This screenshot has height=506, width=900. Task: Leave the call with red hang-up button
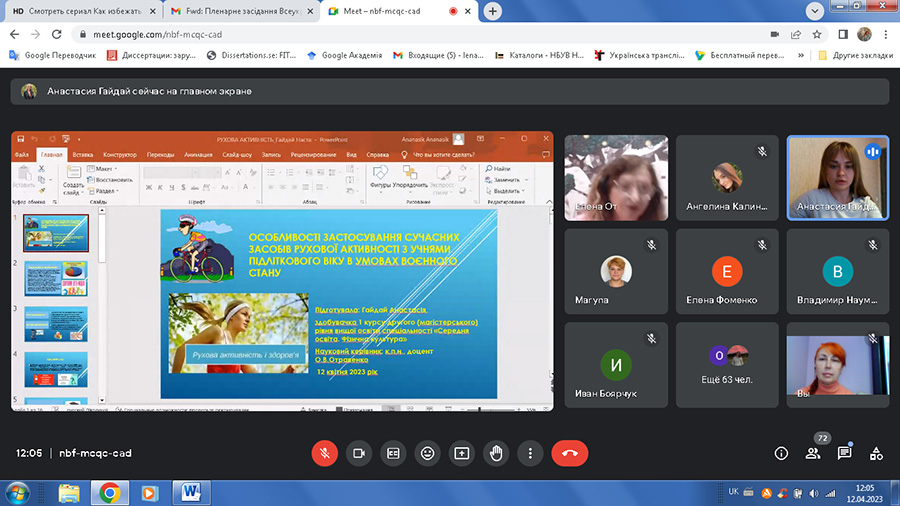570,453
